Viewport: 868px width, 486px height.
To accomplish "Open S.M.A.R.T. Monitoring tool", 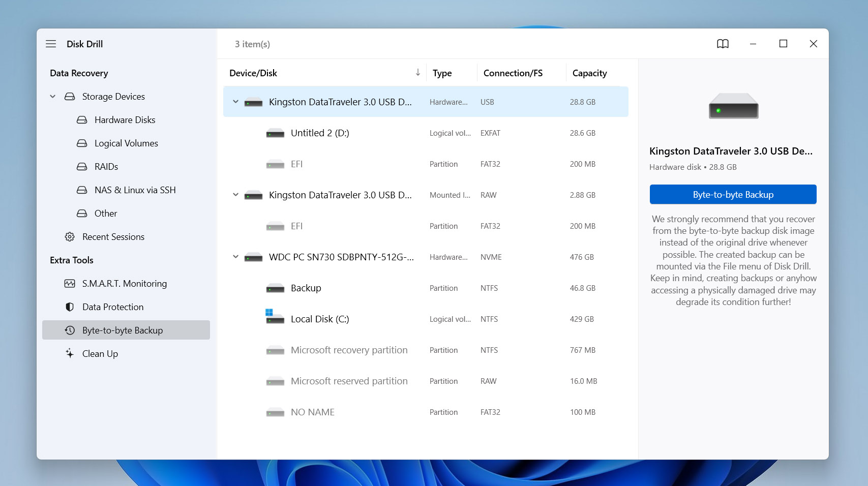I will [125, 284].
